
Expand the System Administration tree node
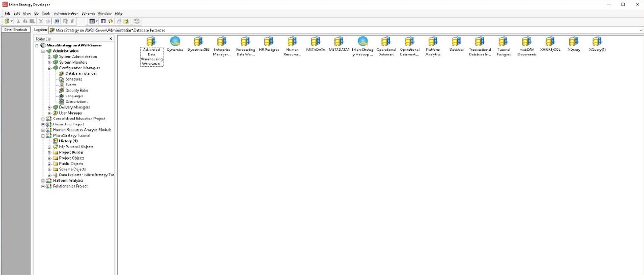coord(50,57)
